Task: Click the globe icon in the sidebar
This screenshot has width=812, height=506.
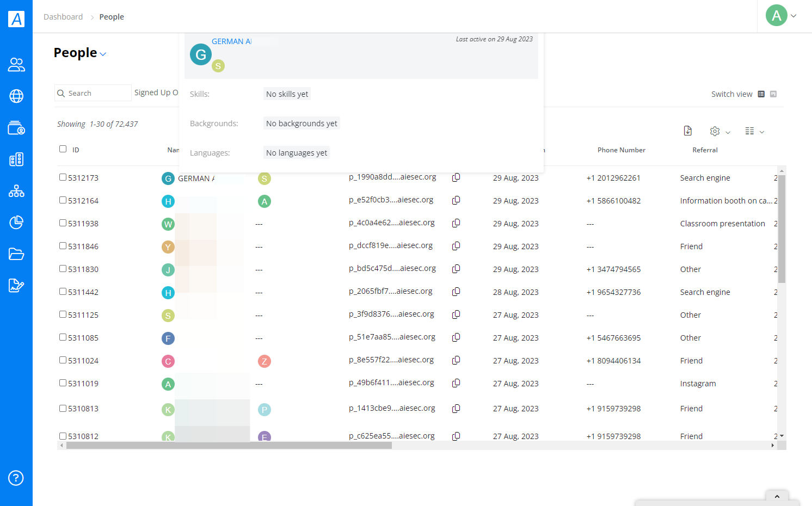Action: click(x=16, y=96)
